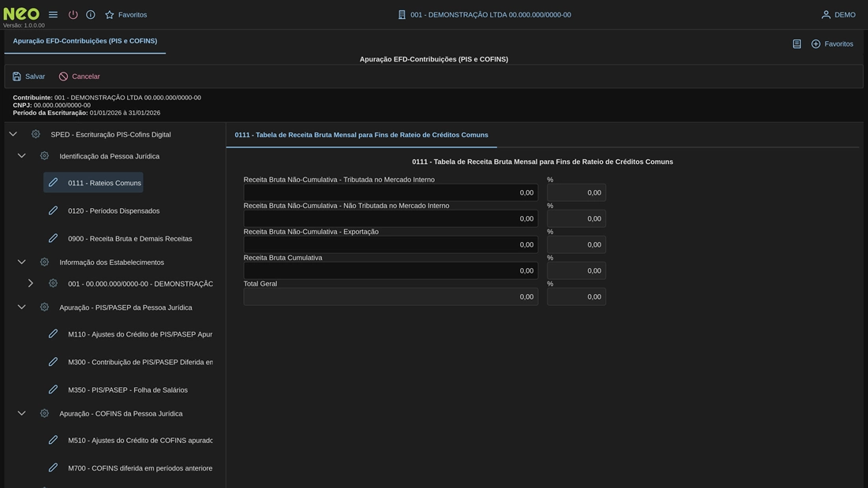This screenshot has width=868, height=488.
Task: Expand establishment 001 - 00.000.000/0000-00 node
Action: (30, 283)
